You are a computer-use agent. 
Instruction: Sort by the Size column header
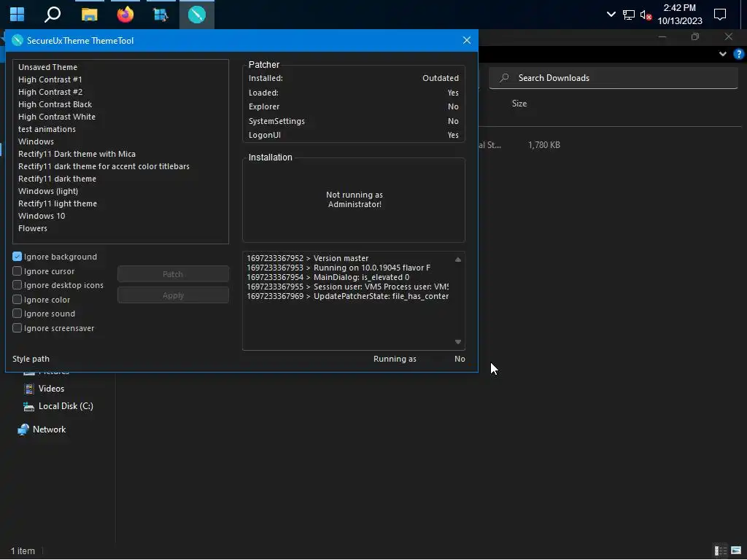519,104
